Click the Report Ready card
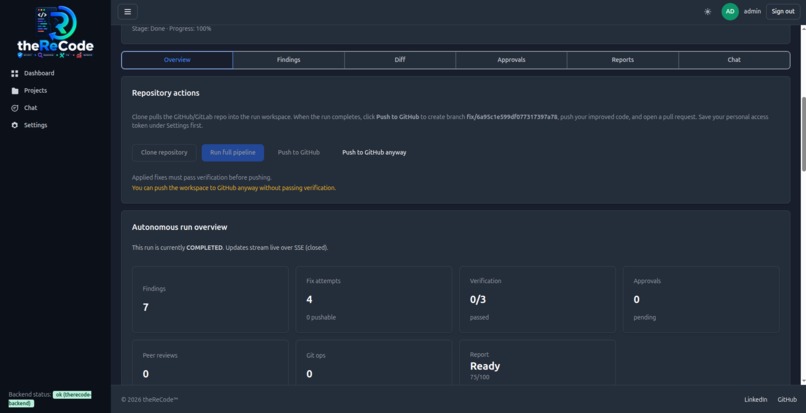806x413 pixels. pyautogui.click(x=537, y=363)
